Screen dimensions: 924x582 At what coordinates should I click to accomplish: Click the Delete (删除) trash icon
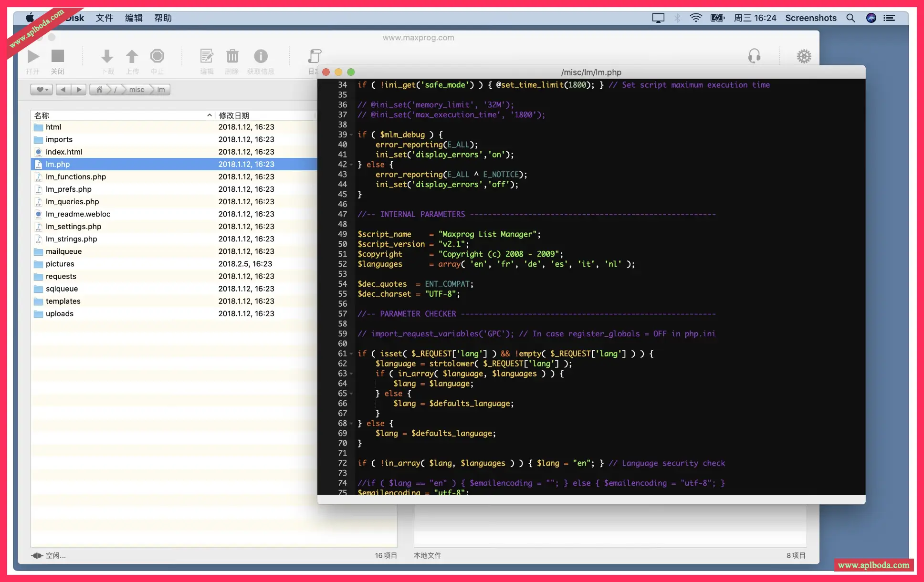[232, 56]
